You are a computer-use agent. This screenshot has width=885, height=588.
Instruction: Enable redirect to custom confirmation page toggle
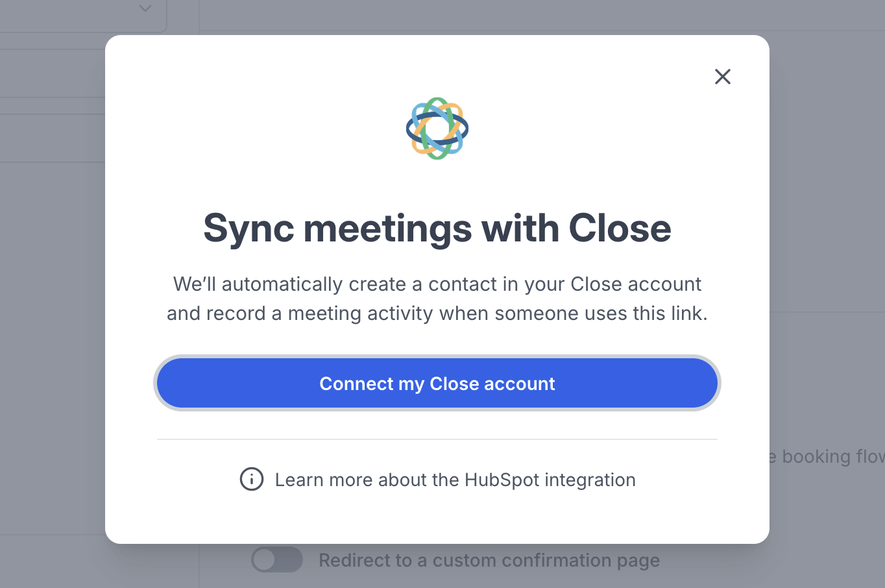[x=277, y=559]
